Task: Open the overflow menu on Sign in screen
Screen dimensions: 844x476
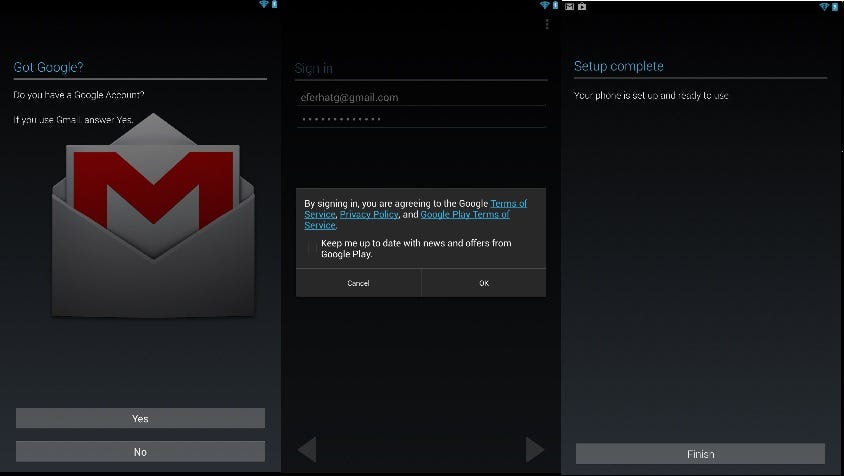Action: tap(547, 24)
